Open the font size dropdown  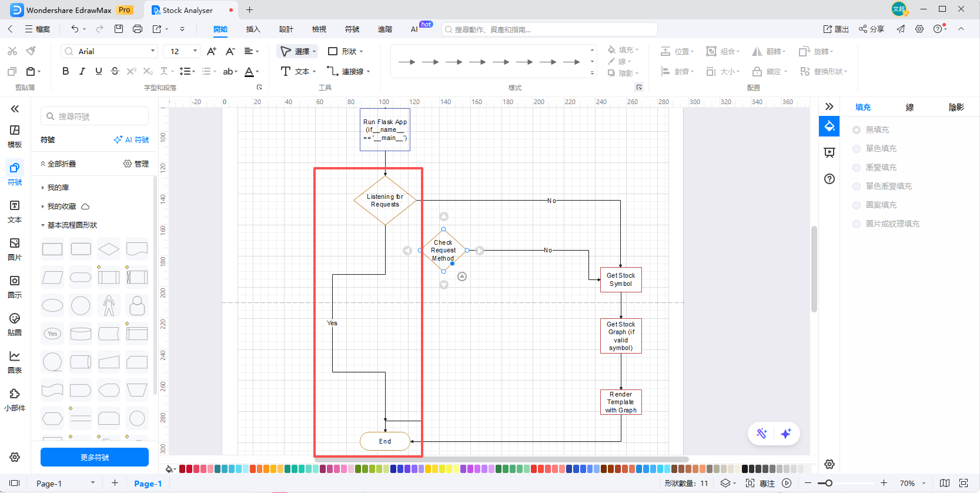(x=182, y=51)
